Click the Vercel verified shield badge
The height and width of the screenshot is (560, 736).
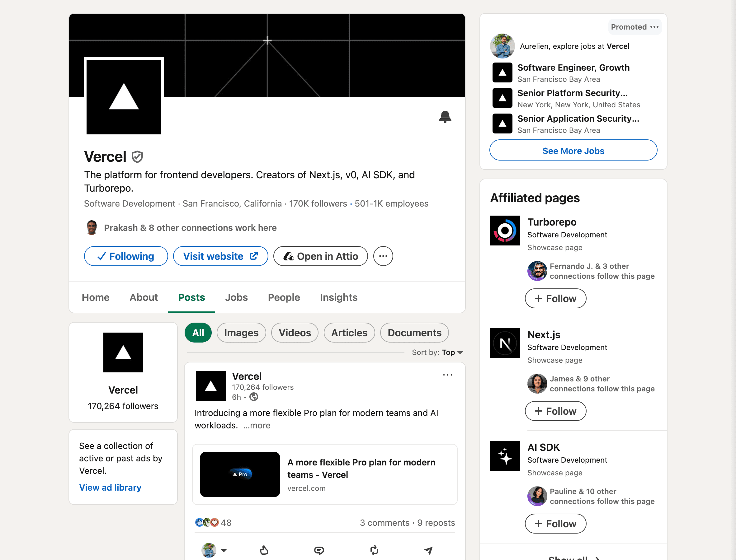tap(137, 157)
